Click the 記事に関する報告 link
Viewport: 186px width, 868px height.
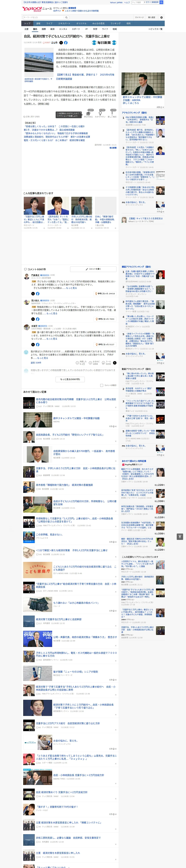(32, 117)
